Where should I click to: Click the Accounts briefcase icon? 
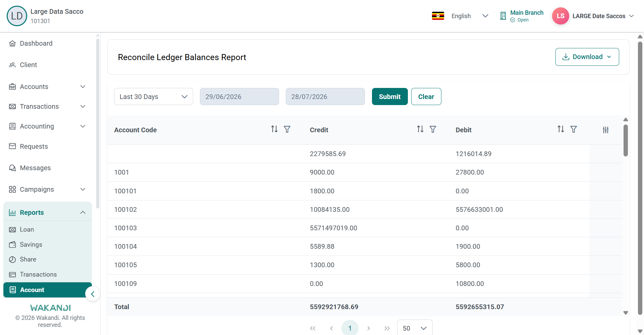12,87
